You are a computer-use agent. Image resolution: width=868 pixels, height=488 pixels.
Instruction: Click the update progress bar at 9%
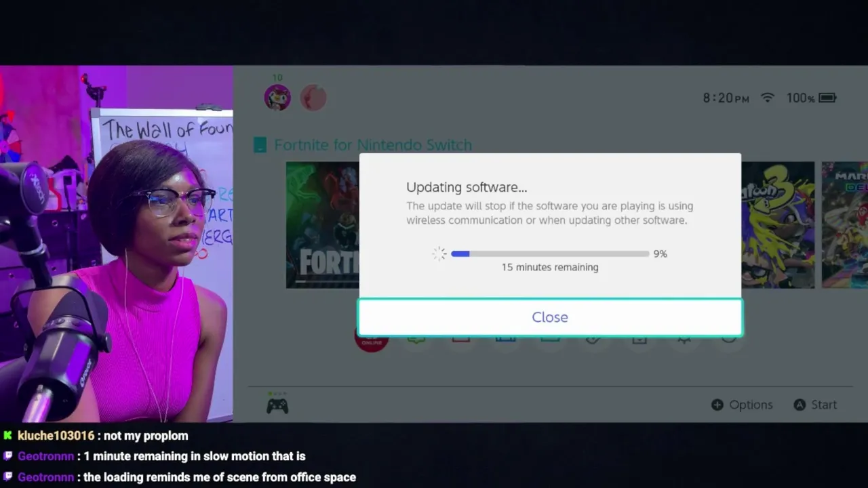(550, 253)
